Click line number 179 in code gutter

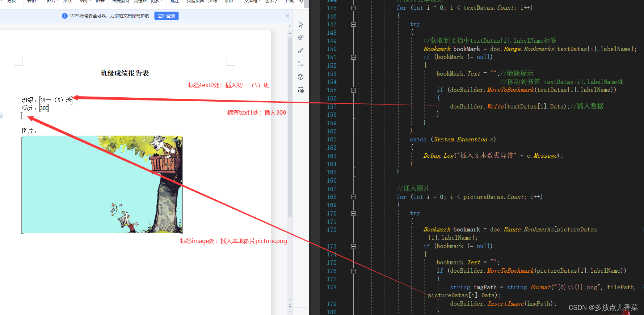tap(332, 304)
